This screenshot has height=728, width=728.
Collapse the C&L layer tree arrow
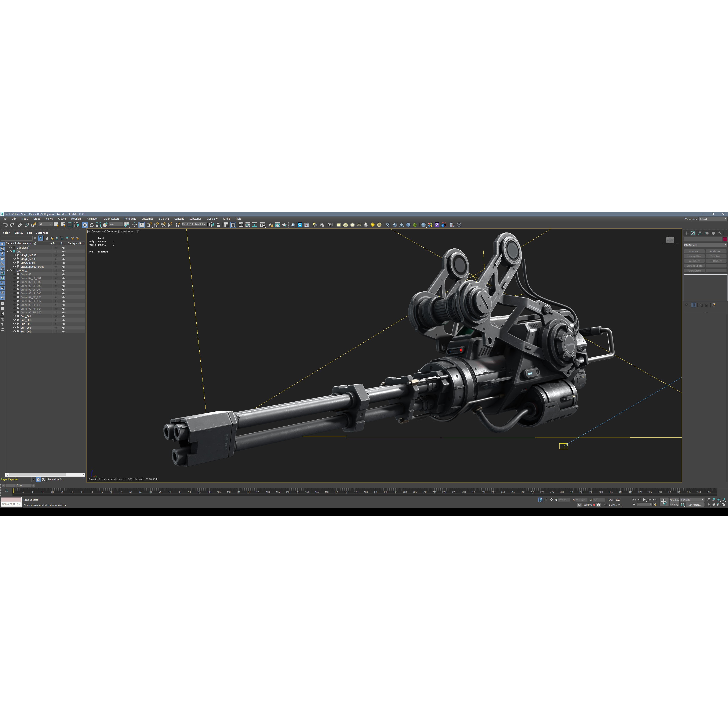pyautogui.click(x=7, y=251)
